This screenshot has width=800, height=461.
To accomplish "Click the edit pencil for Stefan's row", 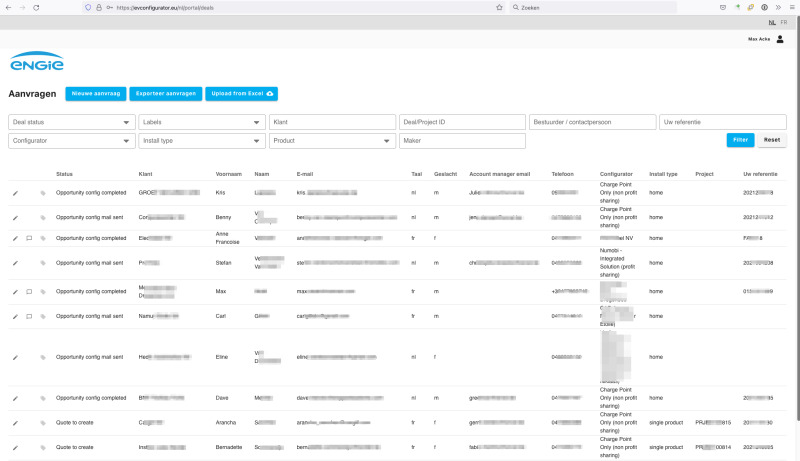I will [15, 263].
